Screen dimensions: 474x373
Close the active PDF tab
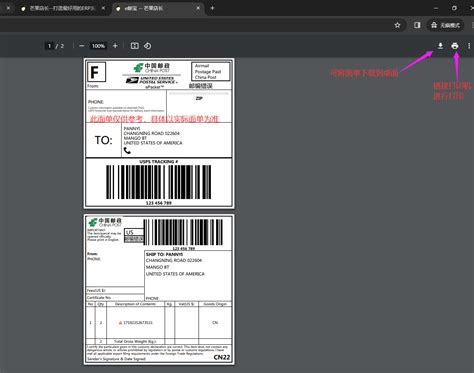[198, 8]
